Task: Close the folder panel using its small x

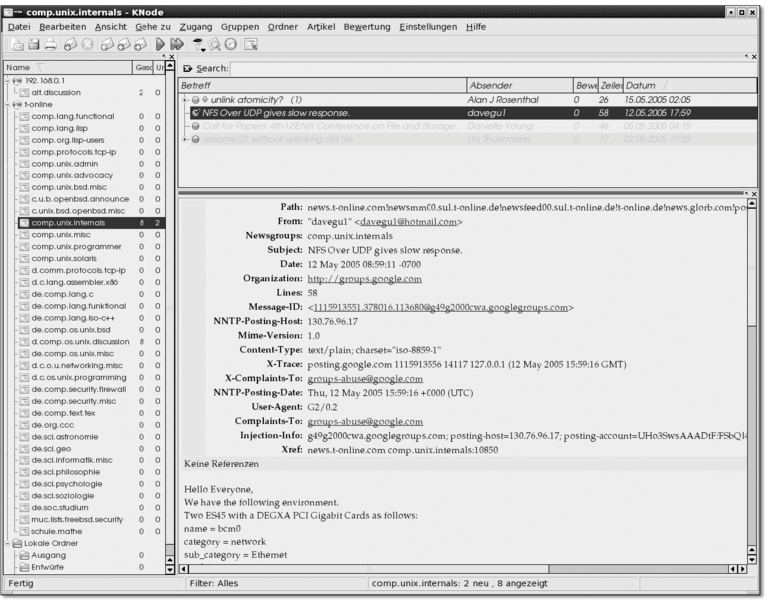Action: (x=169, y=56)
